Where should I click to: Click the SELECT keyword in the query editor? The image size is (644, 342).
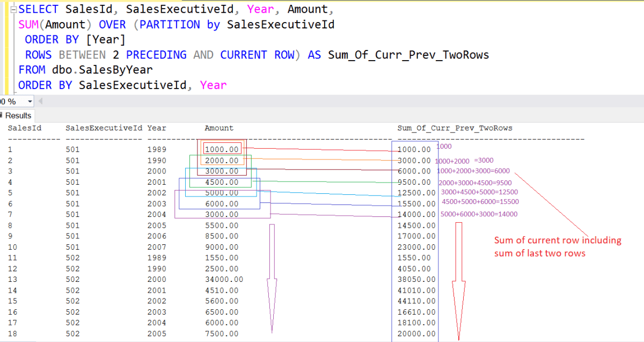coord(38,9)
